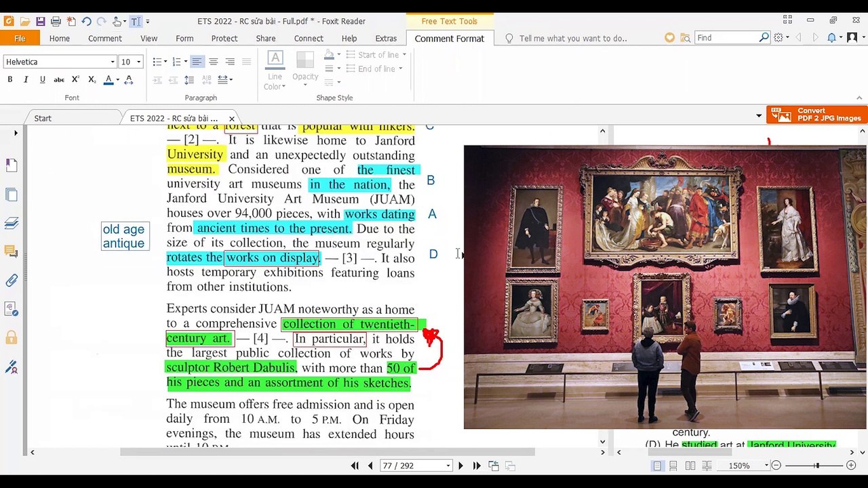Open the 150% zoom level dropdown
The width and height of the screenshot is (868, 488).
coord(766,466)
